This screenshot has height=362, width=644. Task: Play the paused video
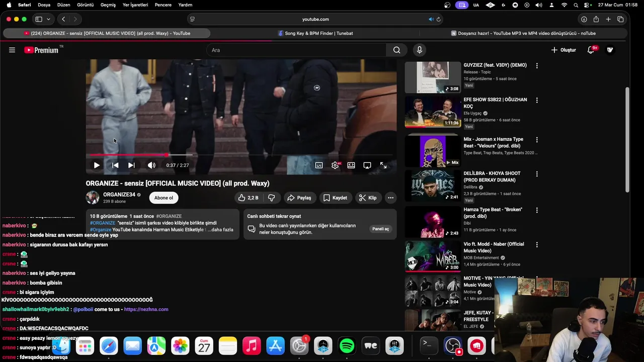tap(97, 165)
